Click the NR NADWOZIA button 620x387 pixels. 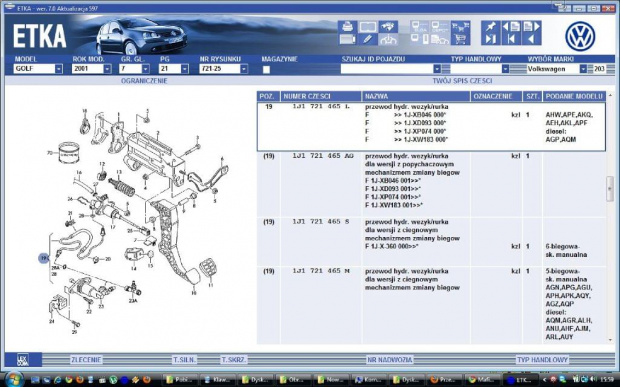tap(389, 360)
